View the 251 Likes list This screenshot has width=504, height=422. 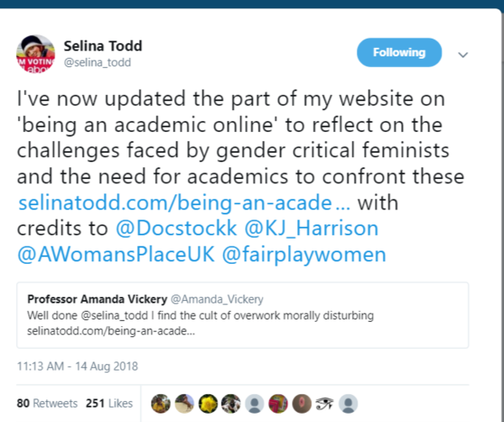tap(109, 403)
